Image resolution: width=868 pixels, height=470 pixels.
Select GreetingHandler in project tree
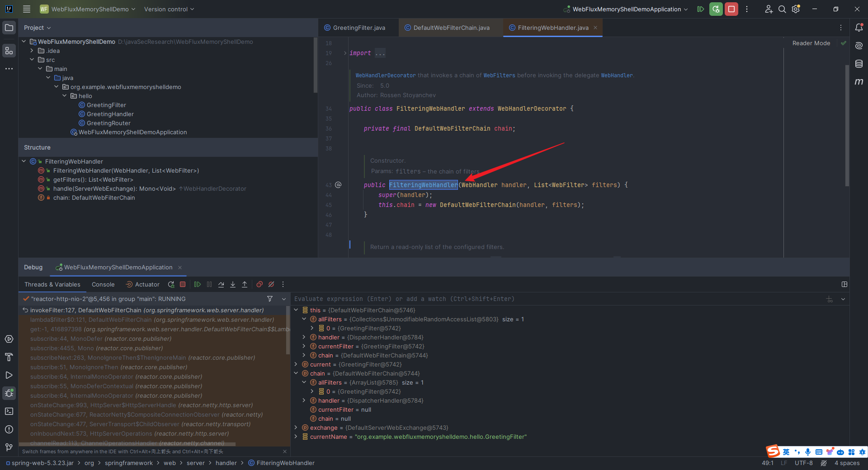coord(110,114)
